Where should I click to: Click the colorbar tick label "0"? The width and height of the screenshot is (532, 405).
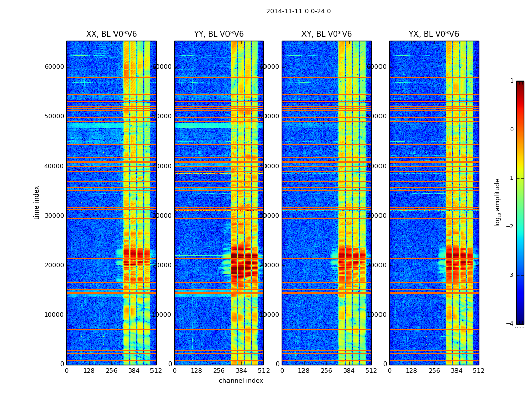tap(511, 130)
